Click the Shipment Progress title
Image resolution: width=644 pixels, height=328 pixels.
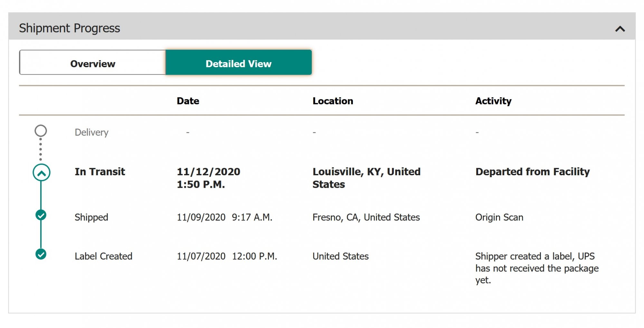coord(70,28)
